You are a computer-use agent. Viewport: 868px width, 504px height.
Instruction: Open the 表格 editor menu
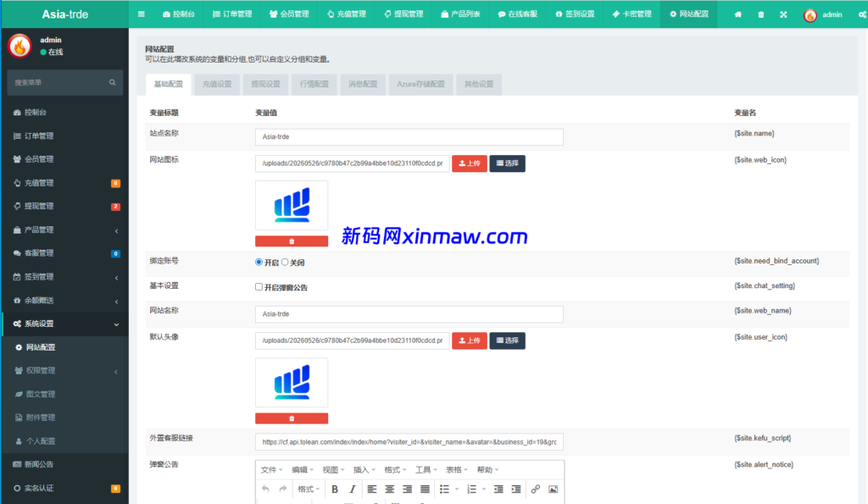click(457, 470)
